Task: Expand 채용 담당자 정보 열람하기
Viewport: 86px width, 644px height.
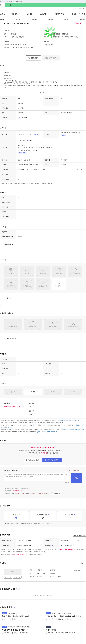Action: (x=52, y=460)
